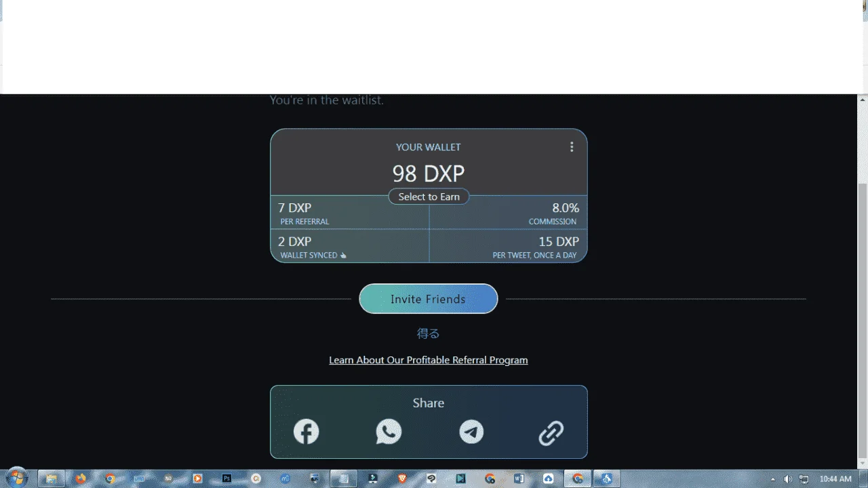
Task: Show hidden system tray icons
Action: point(772,479)
